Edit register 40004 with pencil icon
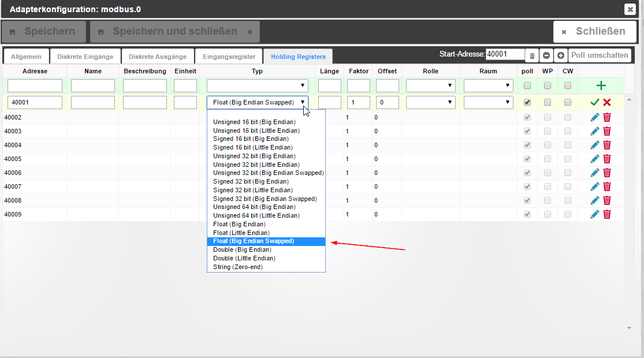Viewport: 644px width, 358px height. tap(594, 145)
